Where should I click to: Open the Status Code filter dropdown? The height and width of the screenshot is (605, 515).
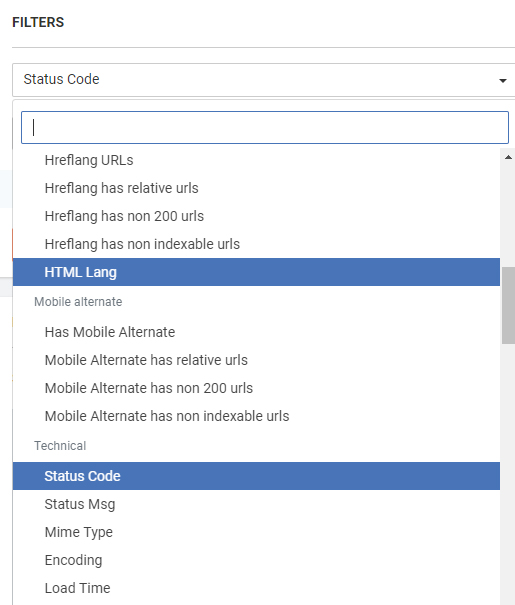tap(263, 80)
